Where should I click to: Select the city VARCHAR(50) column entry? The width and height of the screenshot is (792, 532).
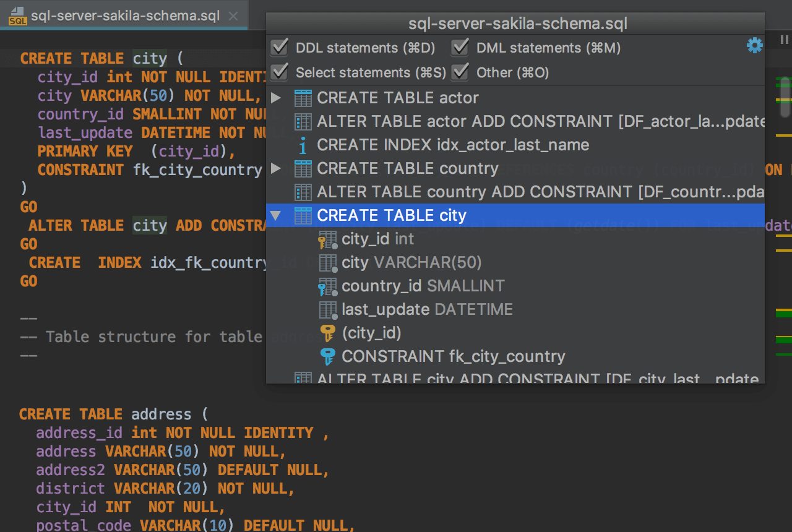point(411,263)
